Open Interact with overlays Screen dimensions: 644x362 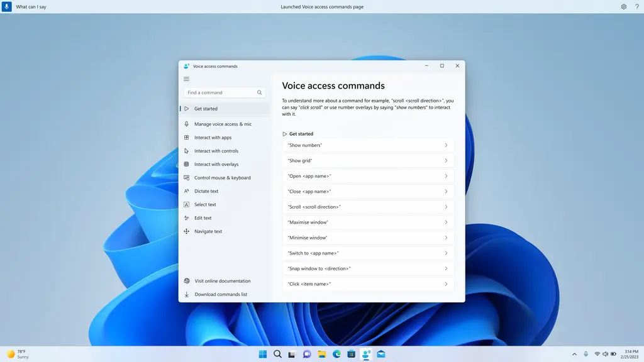216,164
